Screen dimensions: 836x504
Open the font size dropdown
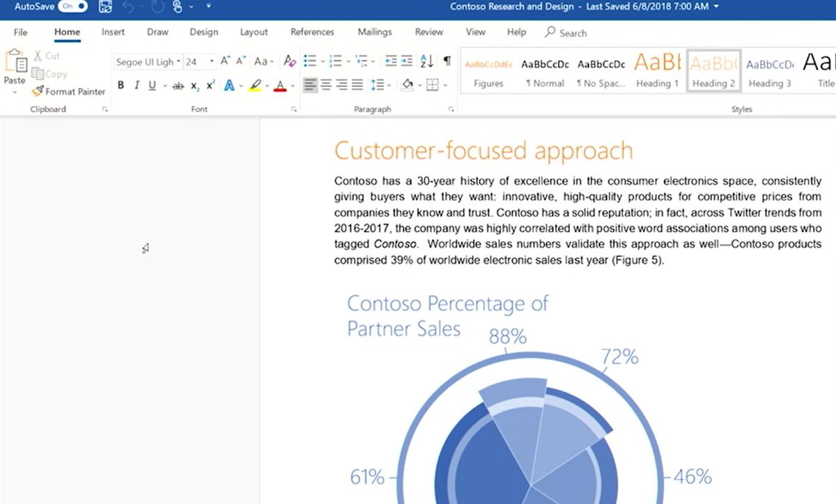[x=212, y=62]
